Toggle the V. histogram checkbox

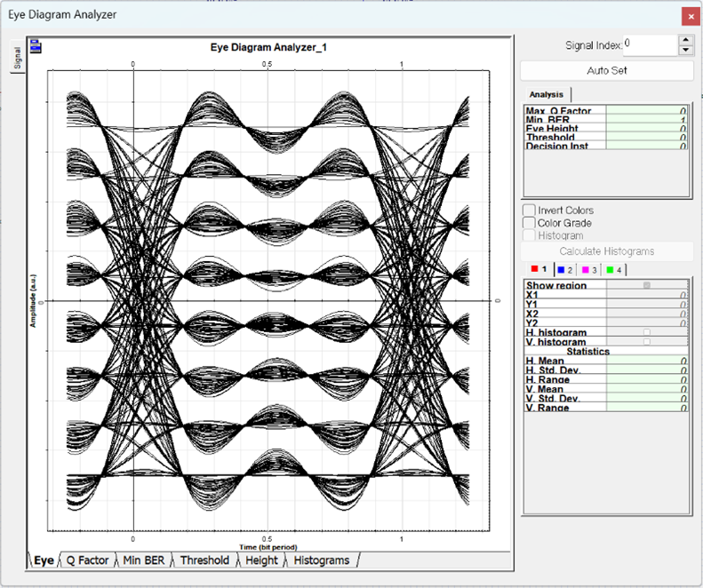pos(646,341)
